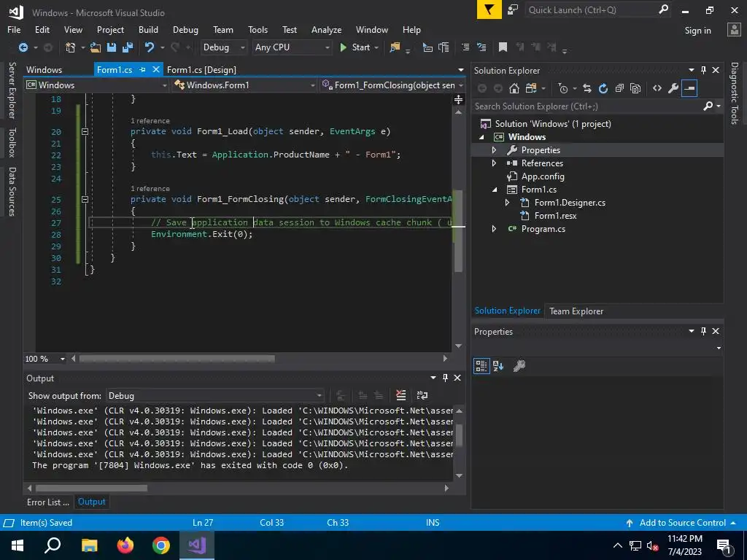Click the Search Solution Explorer input field
747x560 pixels.
tap(588, 106)
